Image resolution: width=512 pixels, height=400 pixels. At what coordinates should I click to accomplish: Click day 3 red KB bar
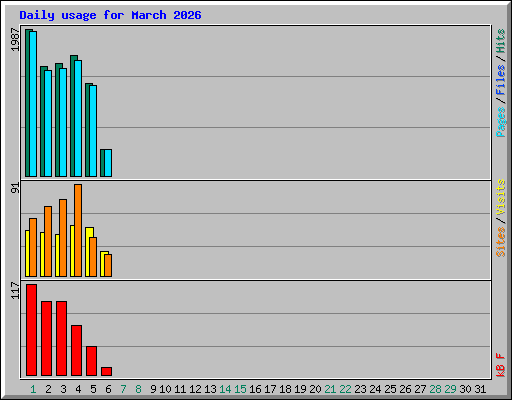61,338
